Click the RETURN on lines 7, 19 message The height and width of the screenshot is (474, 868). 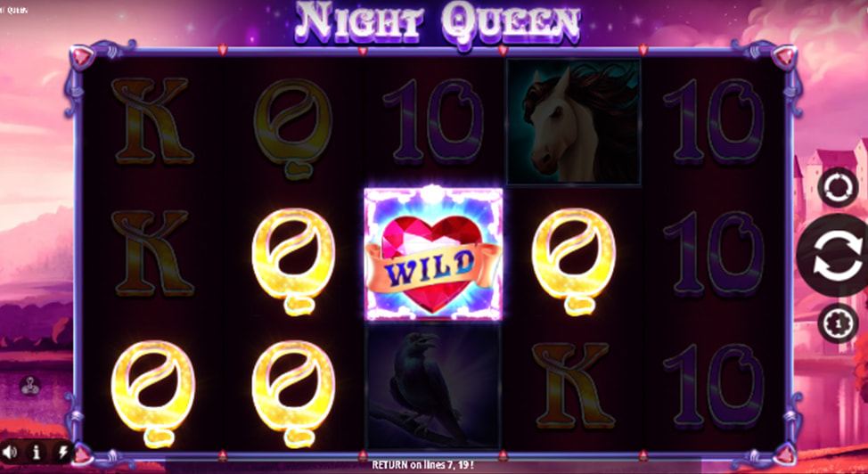click(x=422, y=465)
